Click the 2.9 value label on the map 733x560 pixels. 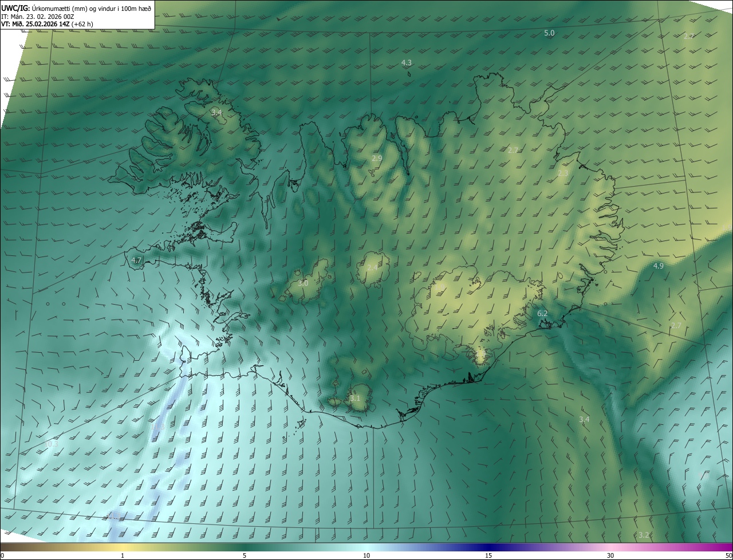click(x=376, y=158)
